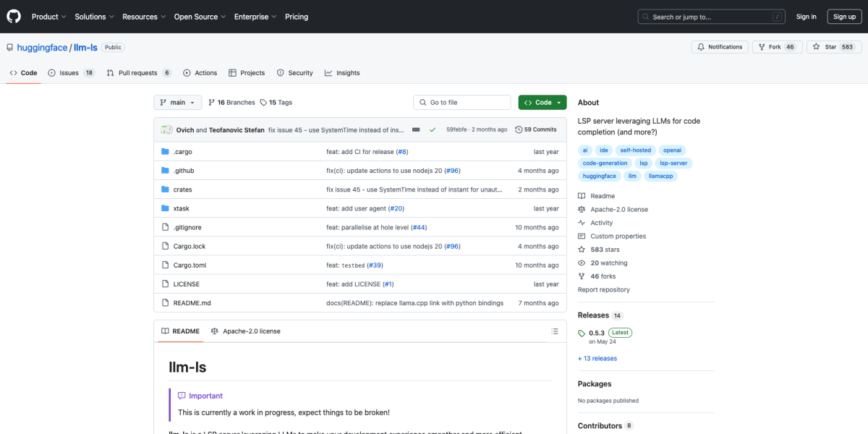Open the 15 Tags page
The width and height of the screenshot is (868, 434).
click(276, 103)
